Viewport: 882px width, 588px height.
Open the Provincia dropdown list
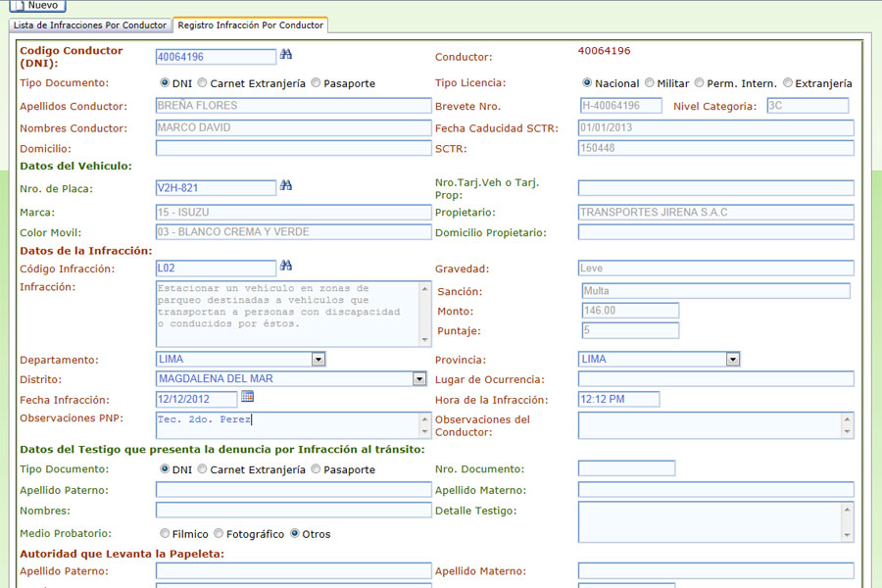[732, 360]
